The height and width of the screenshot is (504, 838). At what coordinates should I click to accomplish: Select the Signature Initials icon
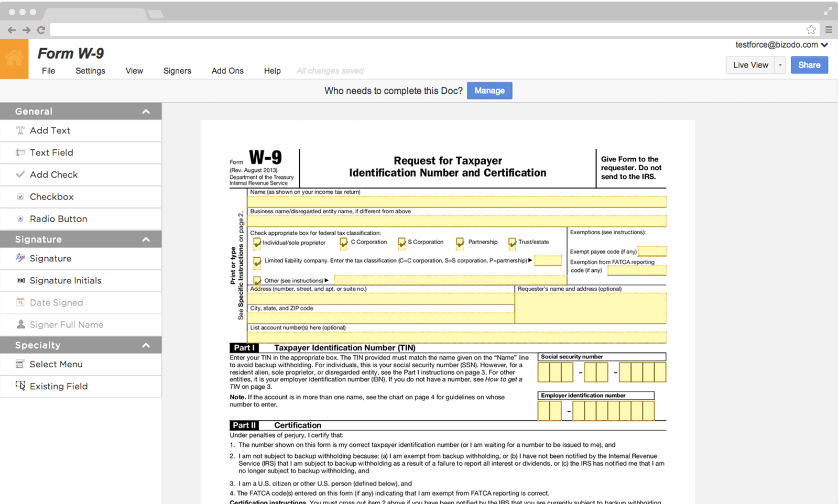(20, 280)
